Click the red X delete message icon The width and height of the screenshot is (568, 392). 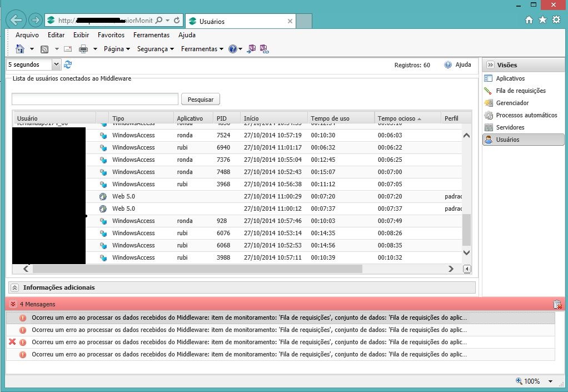point(12,342)
